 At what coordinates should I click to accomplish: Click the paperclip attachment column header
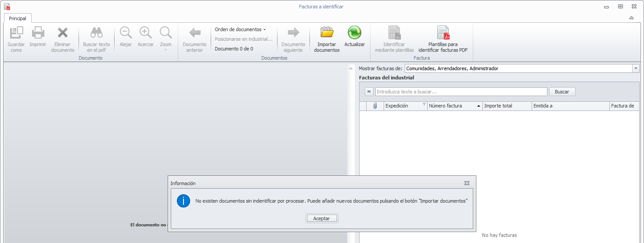click(x=375, y=106)
